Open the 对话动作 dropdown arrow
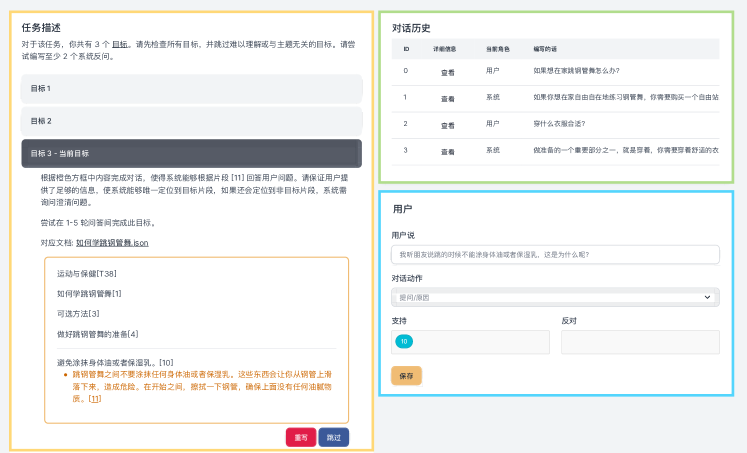The width and height of the screenshot is (747, 453). 708,297
